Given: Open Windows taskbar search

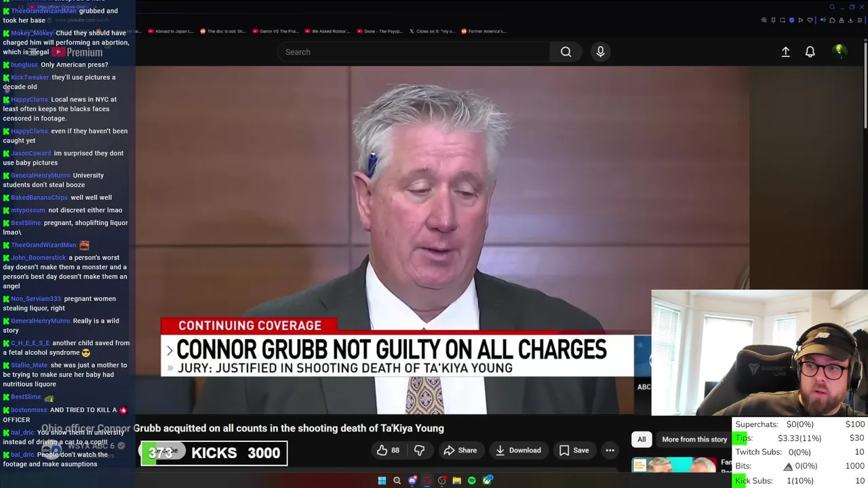Looking at the screenshot, I should tap(397, 481).
